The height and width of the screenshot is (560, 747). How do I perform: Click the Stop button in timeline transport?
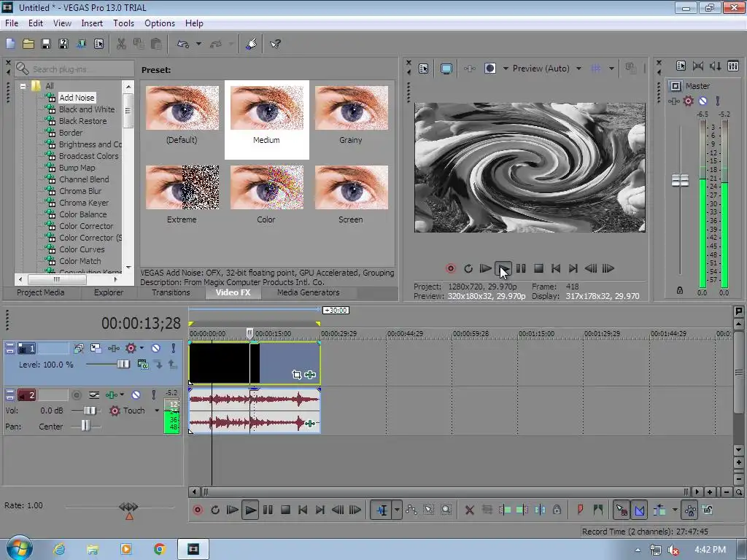[x=285, y=510]
